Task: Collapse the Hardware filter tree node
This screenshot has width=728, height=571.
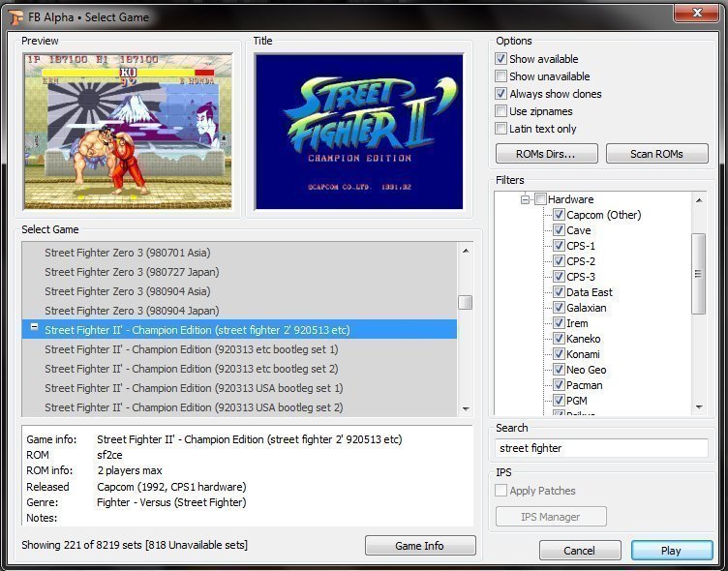Action: [525, 199]
